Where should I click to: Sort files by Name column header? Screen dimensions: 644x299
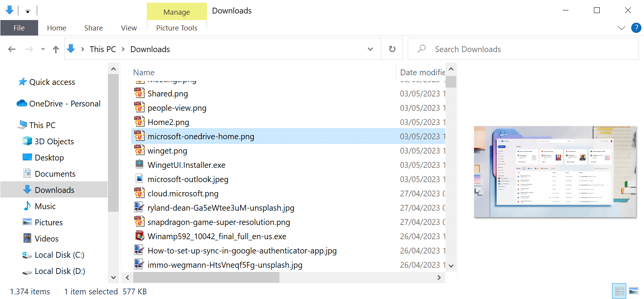pyautogui.click(x=144, y=73)
